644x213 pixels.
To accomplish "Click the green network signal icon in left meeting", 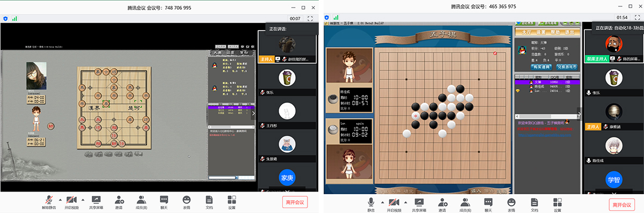I will [x=14, y=18].
